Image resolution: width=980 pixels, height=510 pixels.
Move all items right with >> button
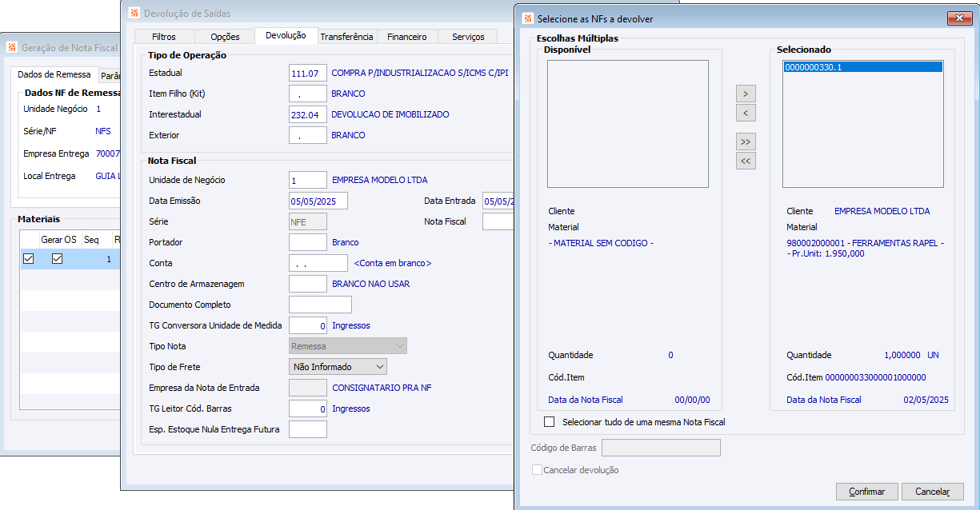(746, 141)
